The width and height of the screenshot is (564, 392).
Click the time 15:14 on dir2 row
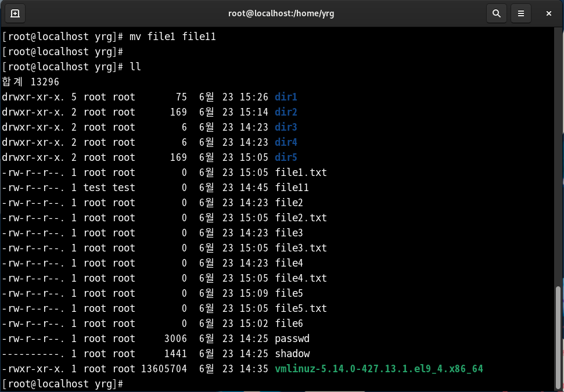click(x=254, y=112)
